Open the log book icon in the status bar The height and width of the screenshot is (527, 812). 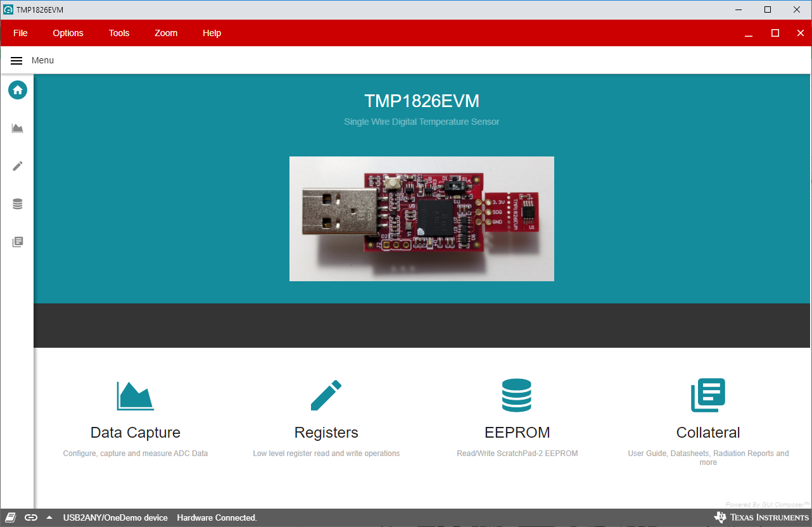(x=11, y=517)
